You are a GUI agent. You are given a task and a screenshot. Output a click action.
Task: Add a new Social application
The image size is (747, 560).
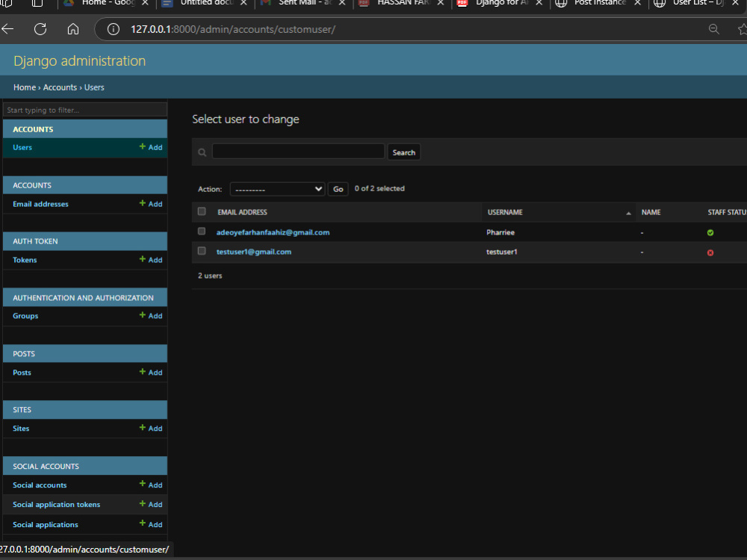[x=151, y=524]
